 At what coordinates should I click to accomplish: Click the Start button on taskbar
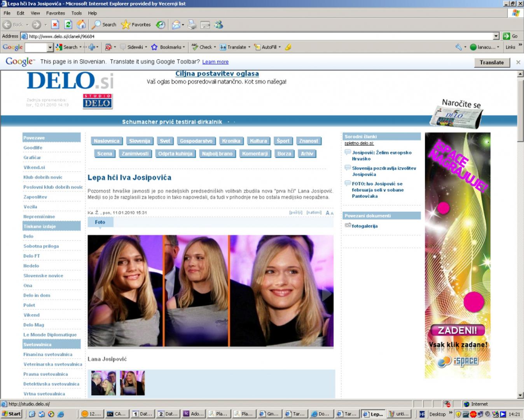coord(11,414)
